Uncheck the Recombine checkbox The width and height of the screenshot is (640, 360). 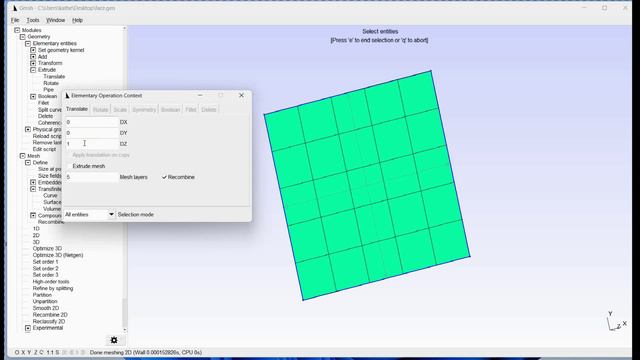click(x=164, y=177)
